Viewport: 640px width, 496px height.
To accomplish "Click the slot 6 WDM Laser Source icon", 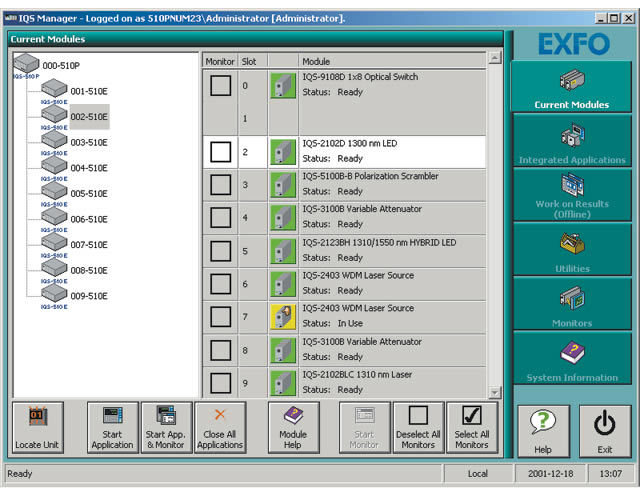I will 283,284.
